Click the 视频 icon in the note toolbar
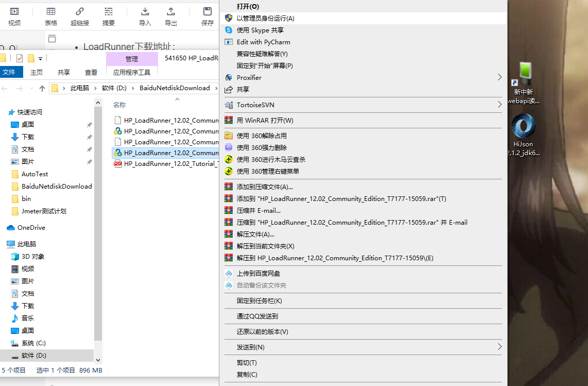Image resolution: width=588 pixels, height=386 pixels. 14,11
